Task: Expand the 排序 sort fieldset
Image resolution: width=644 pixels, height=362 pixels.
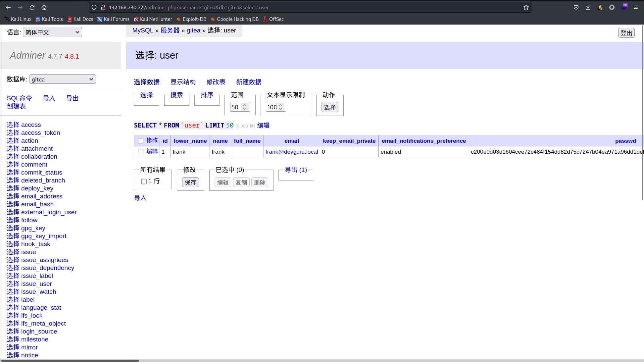Action: coord(207,95)
